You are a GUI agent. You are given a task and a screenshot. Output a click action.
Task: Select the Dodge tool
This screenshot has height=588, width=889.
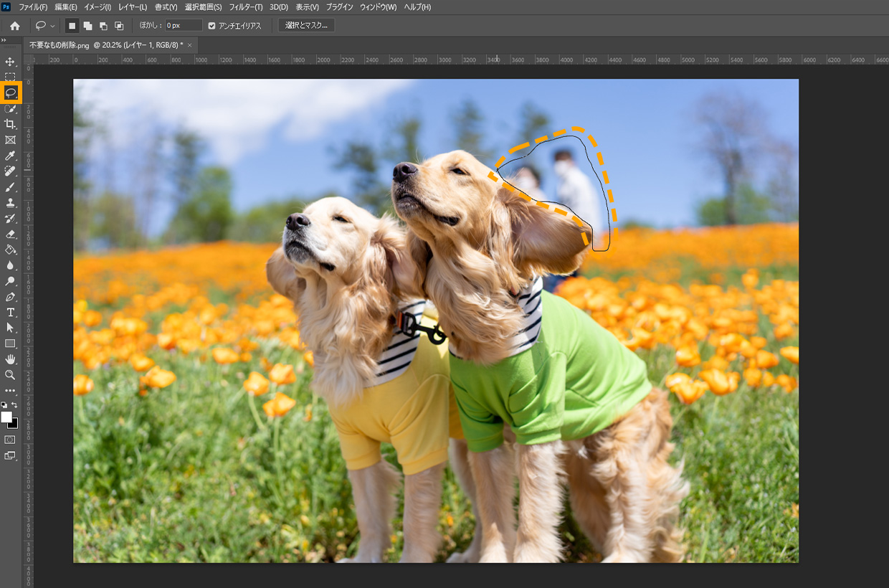[x=10, y=281]
